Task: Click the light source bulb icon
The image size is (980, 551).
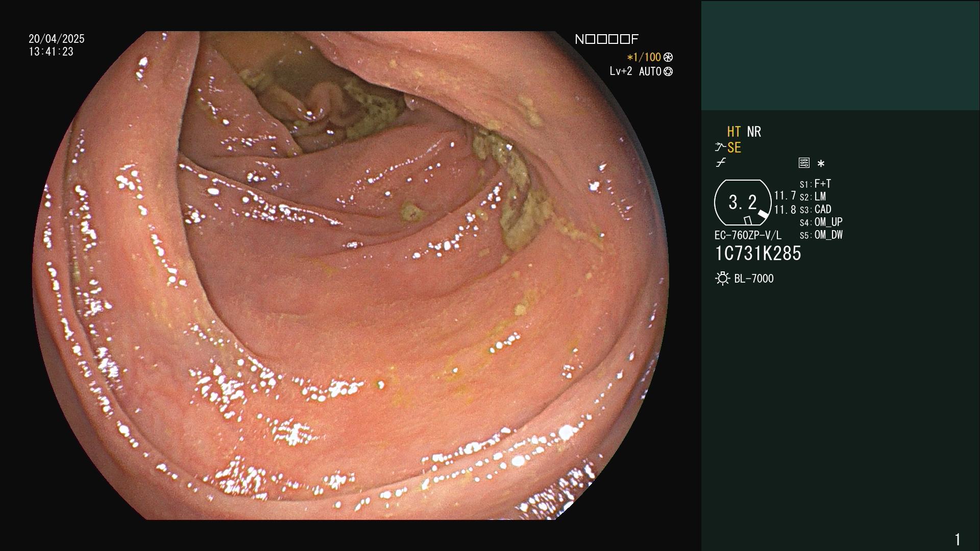Action: (x=722, y=279)
